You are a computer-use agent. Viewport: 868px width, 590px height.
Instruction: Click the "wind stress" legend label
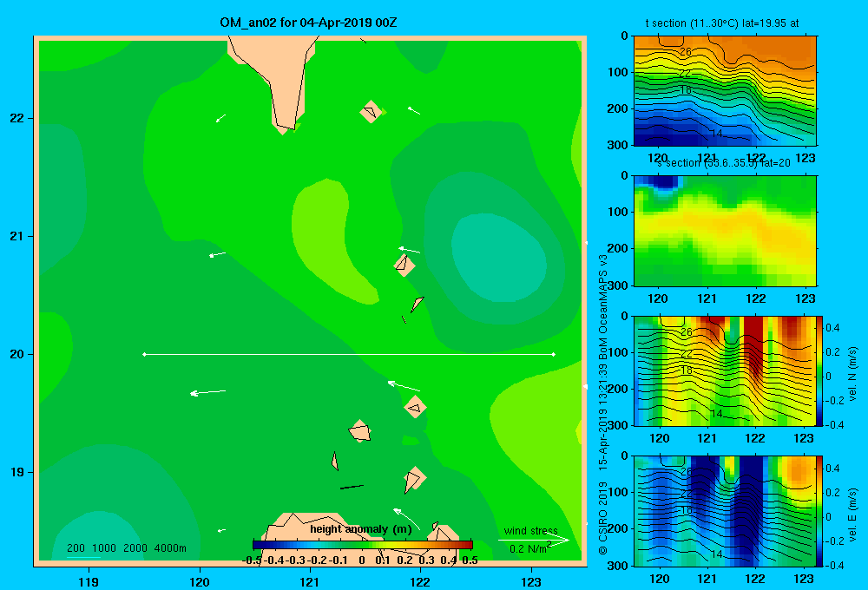530,531
